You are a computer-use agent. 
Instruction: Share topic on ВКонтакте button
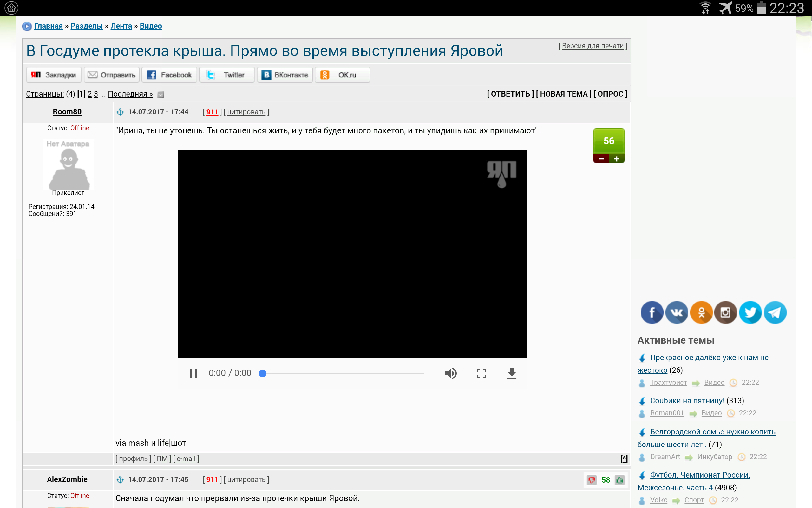[285, 75]
